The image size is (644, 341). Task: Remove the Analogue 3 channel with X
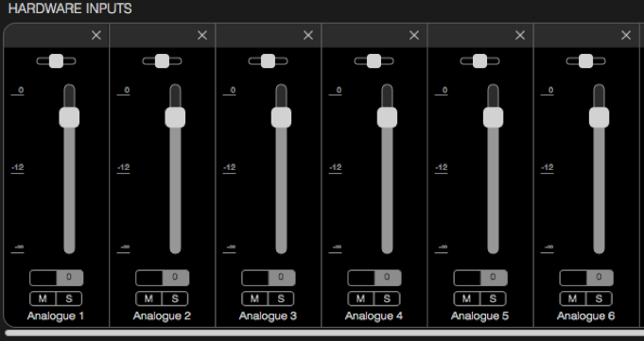(308, 36)
